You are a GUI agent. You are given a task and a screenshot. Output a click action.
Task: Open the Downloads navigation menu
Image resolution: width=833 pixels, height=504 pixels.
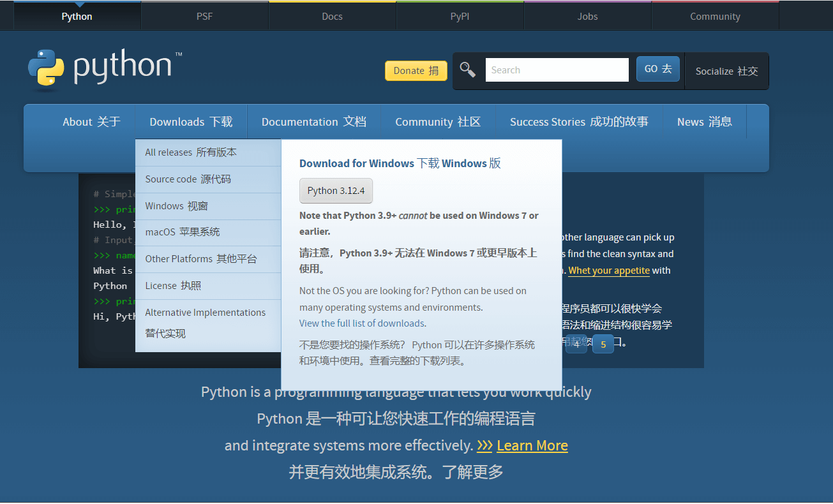tap(191, 122)
